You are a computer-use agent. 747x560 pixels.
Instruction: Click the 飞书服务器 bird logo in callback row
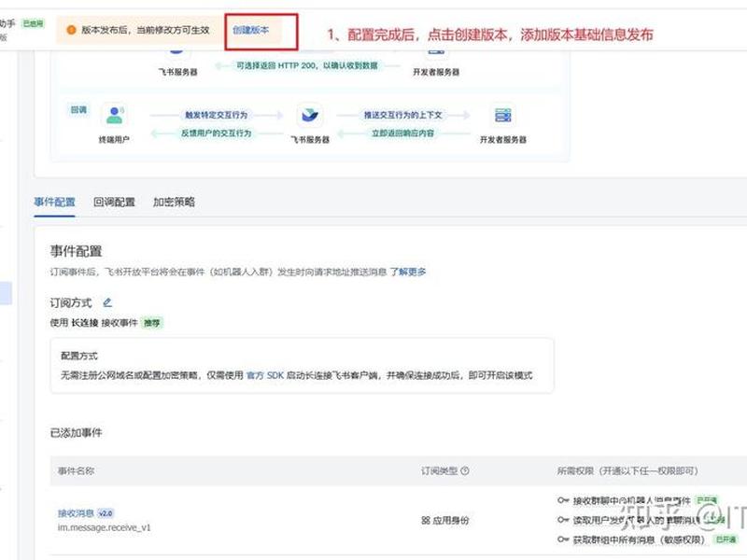tap(310, 115)
